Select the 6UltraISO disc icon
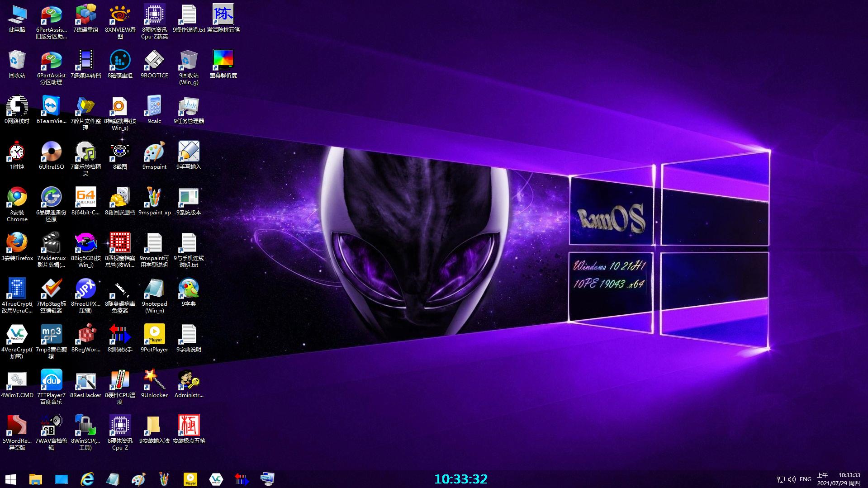The image size is (868, 488). [x=52, y=156]
